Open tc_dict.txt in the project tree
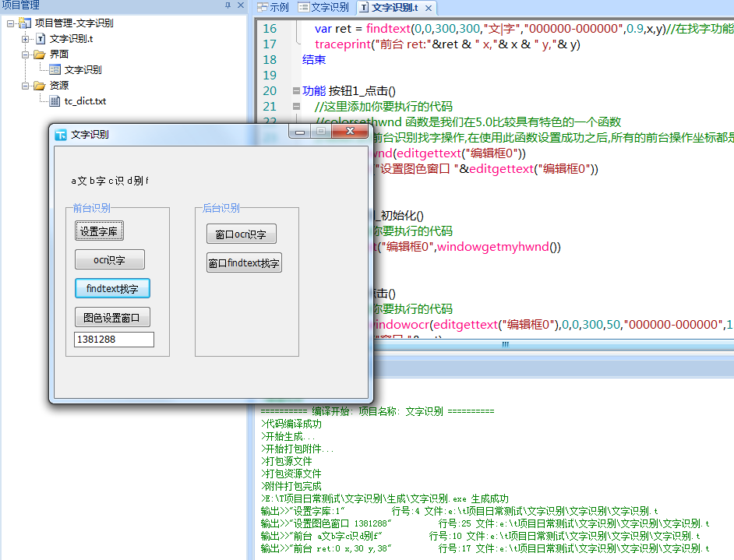The image size is (734, 560). click(84, 101)
